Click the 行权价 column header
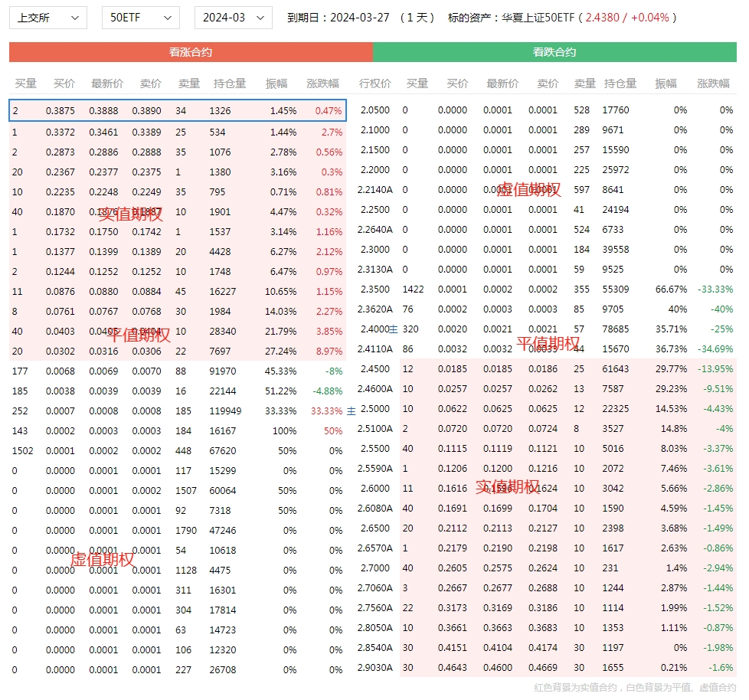 [374, 83]
